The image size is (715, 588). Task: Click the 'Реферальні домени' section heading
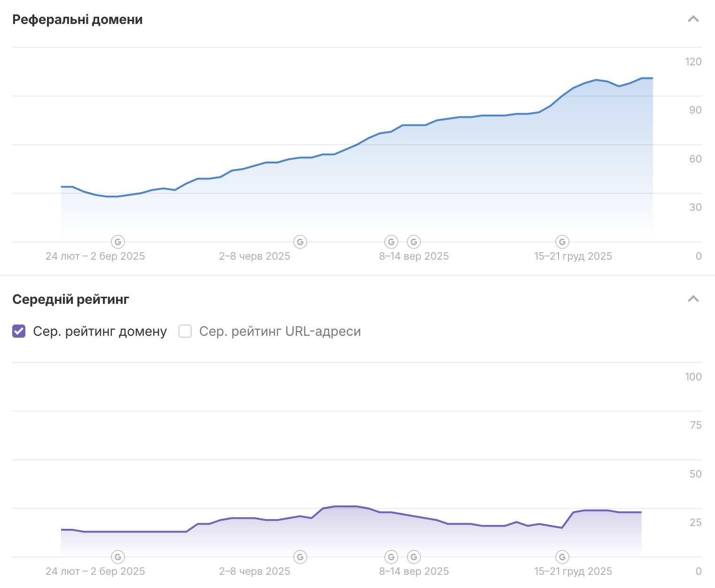(78, 20)
